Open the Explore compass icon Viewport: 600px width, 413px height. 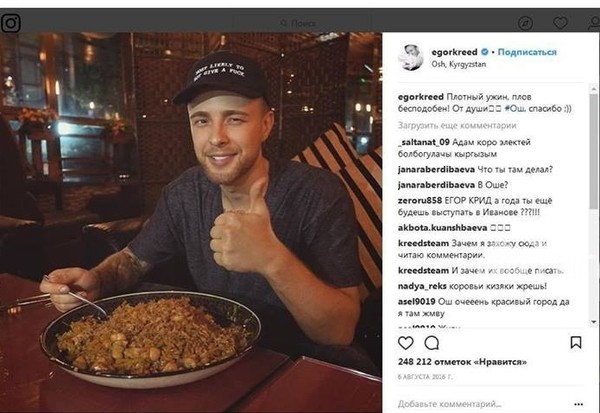coord(525,23)
